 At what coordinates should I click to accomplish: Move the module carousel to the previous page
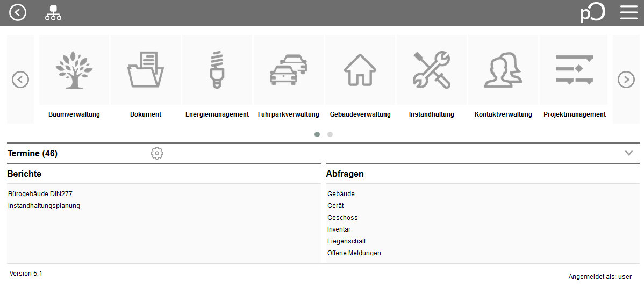point(20,79)
